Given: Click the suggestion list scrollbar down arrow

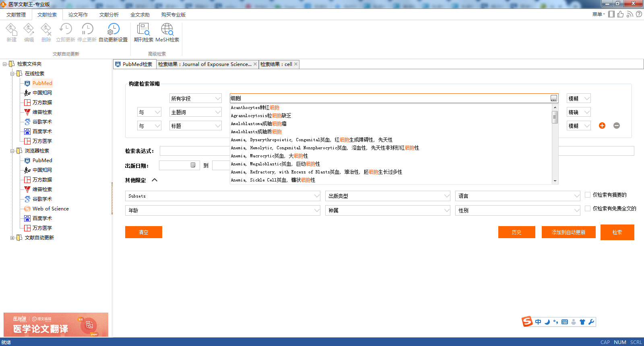Looking at the screenshot, I should 555,181.
